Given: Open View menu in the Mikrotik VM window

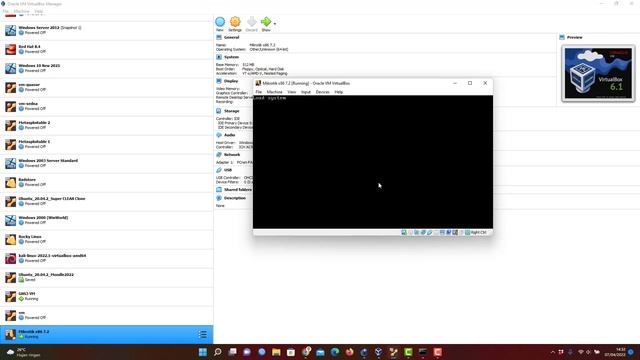Looking at the screenshot, I should [x=291, y=92].
